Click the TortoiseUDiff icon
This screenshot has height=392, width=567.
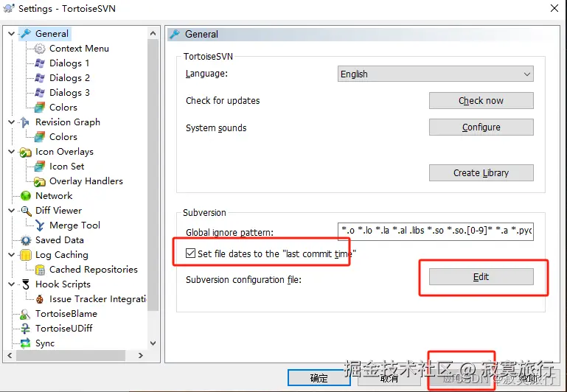coord(25,329)
